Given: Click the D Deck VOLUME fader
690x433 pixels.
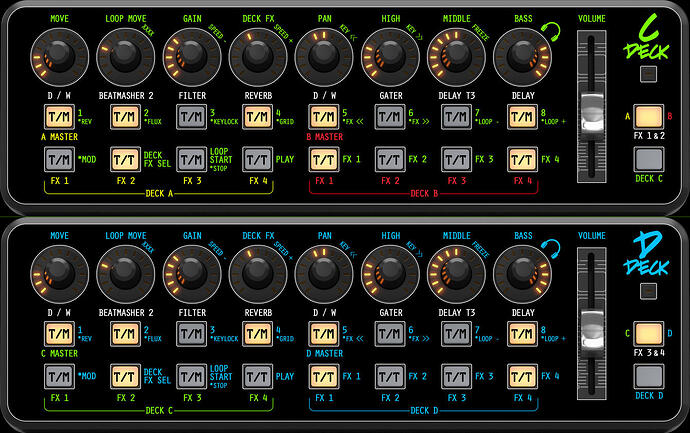Looking at the screenshot, I should (592, 330).
